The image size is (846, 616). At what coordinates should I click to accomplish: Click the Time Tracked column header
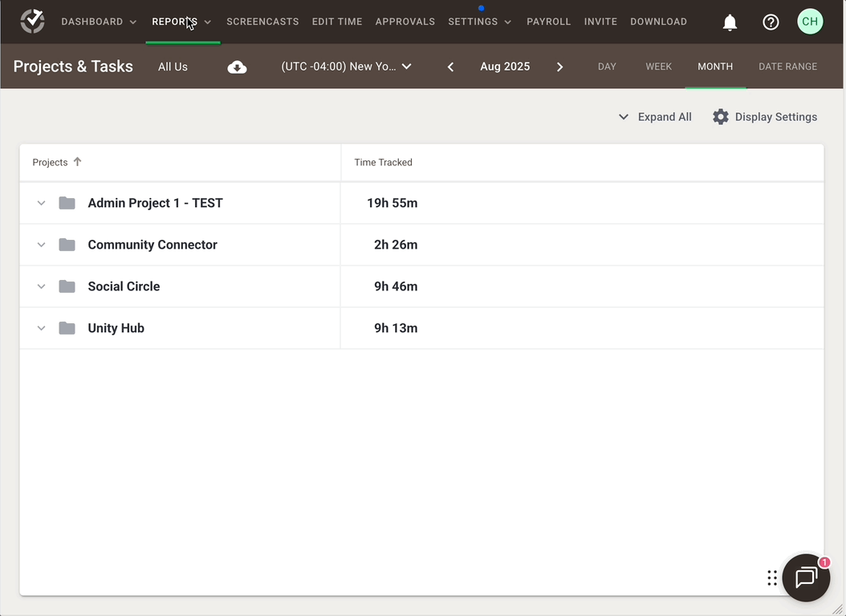383,162
